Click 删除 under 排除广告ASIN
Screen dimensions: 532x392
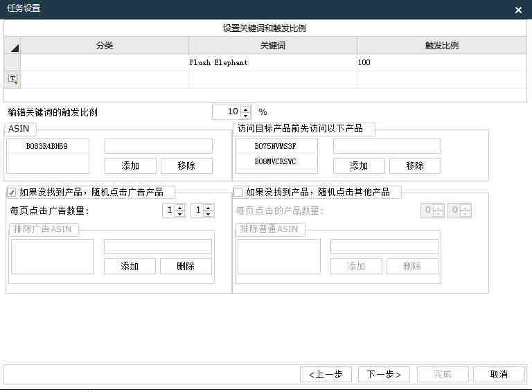tap(186, 266)
